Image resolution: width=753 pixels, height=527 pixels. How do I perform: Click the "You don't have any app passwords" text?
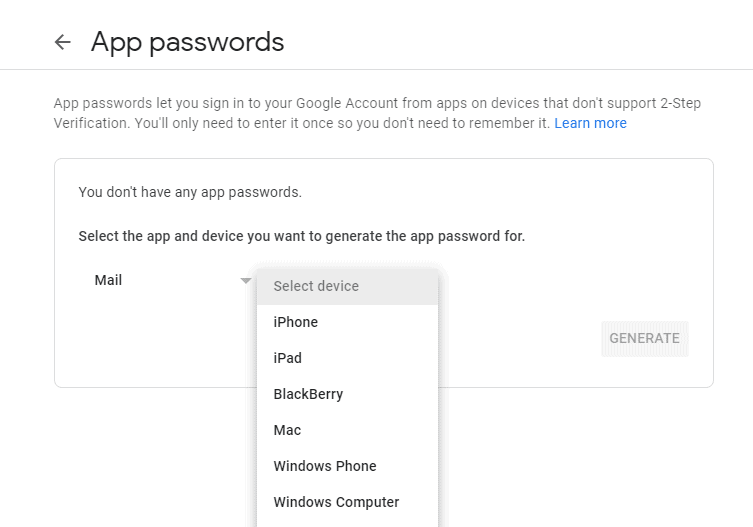point(190,192)
